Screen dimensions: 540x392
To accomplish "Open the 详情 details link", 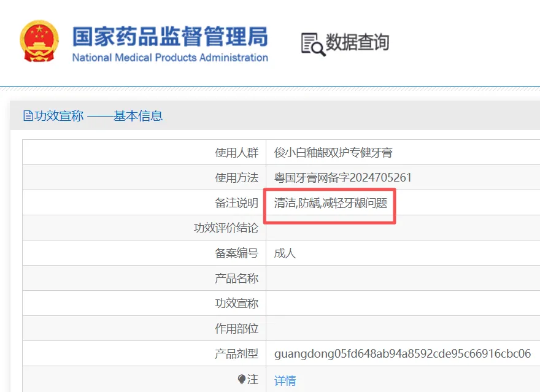I will (285, 381).
